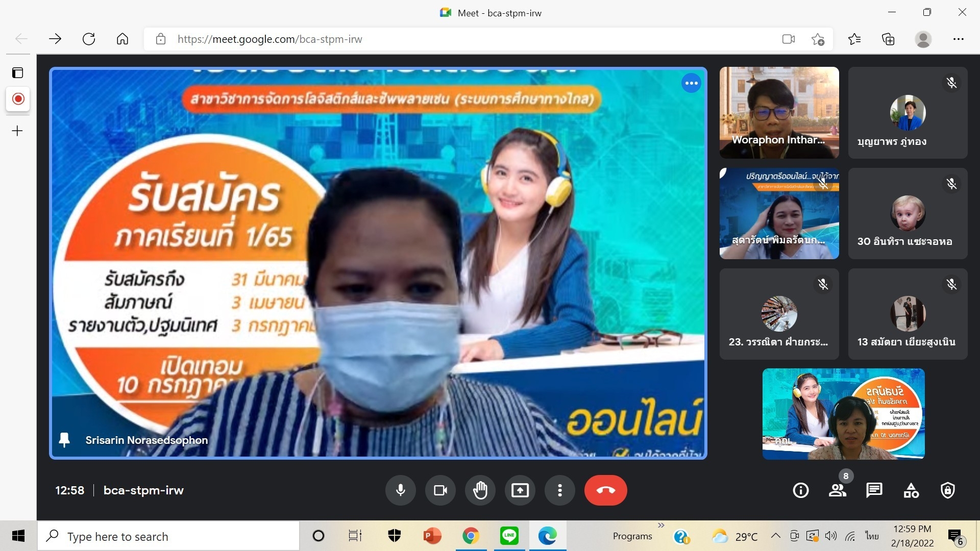Open more options three-dot menu in call bar
Viewport: 980px width, 551px height.
(560, 490)
